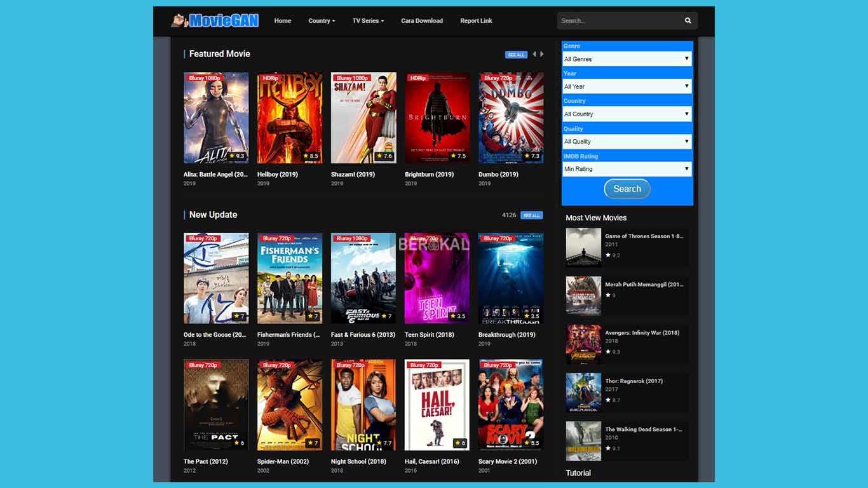This screenshot has width=868, height=488.
Task: Click the Dumbo (2019) title link
Action: (x=498, y=174)
